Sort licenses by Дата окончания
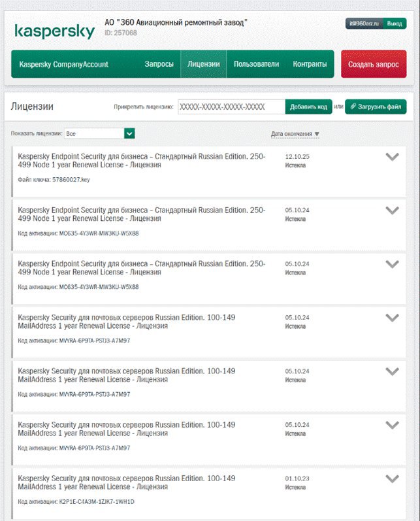This screenshot has width=420, height=521. pos(295,134)
